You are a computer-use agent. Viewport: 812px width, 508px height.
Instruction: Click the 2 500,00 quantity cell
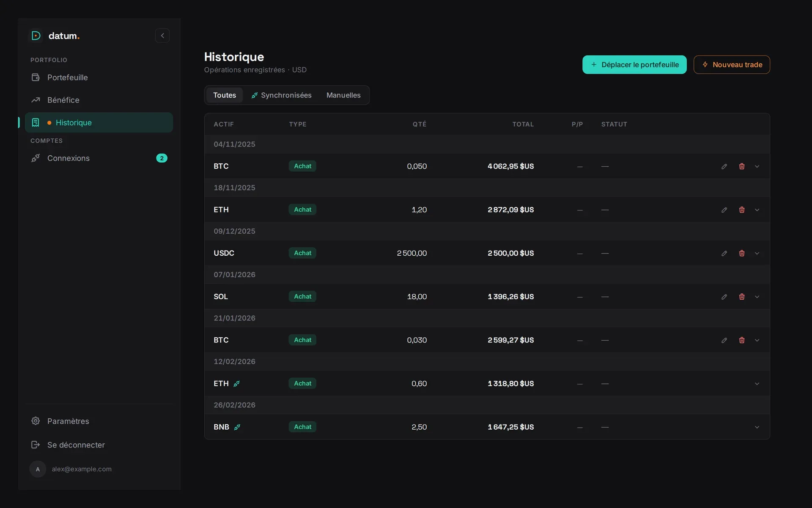click(411, 253)
